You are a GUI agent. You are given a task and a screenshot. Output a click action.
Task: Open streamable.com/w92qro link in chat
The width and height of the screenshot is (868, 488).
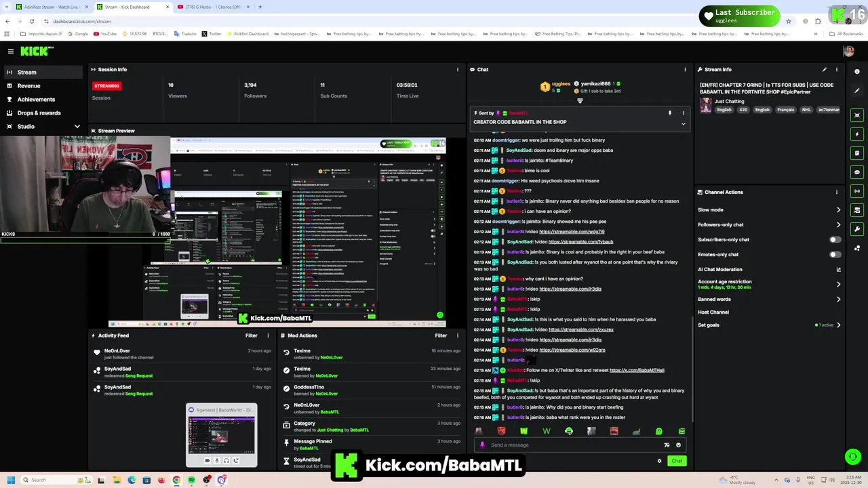(572, 350)
